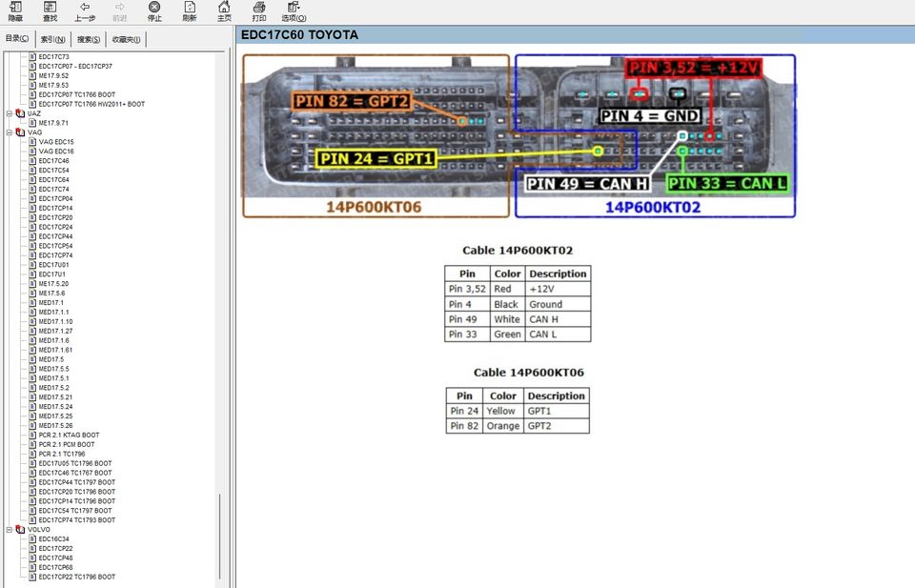The image size is (915, 588).
Task: Go back with the 上一步 arrow icon
Action: click(x=85, y=11)
